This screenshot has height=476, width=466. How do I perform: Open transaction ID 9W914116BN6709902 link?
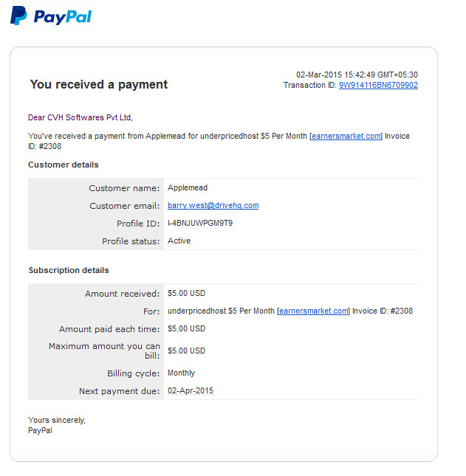(378, 85)
